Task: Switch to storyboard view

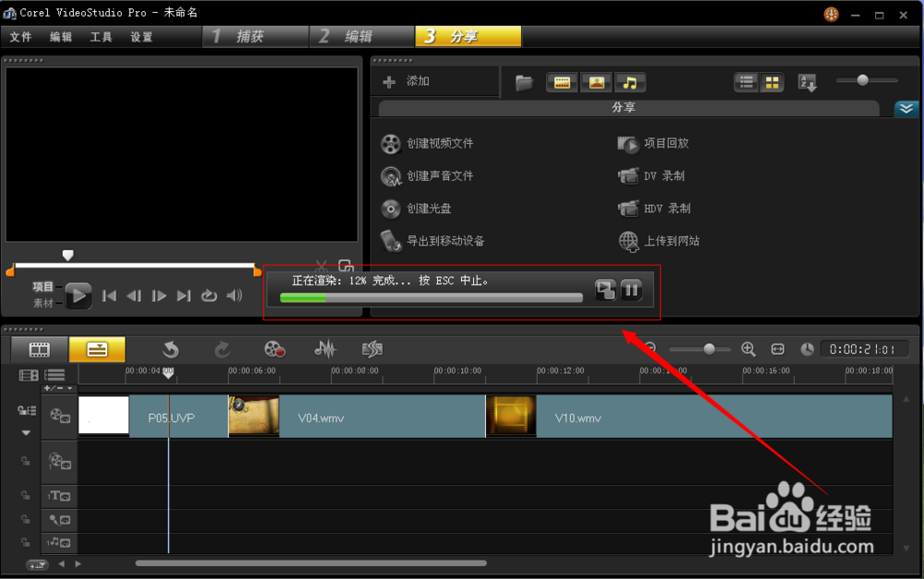Action: pos(40,349)
